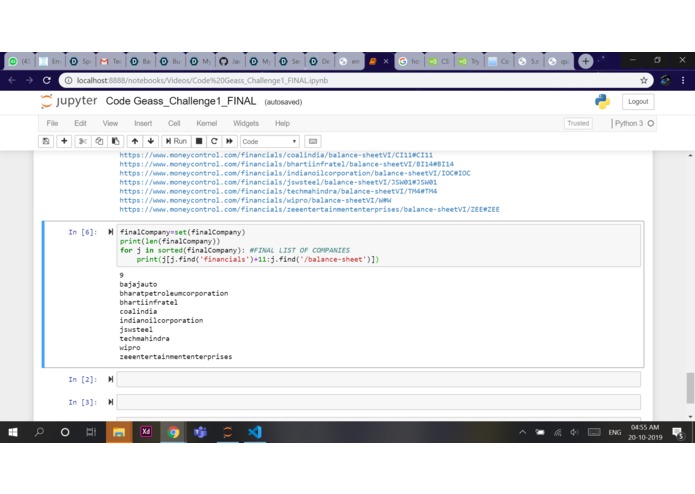The width and height of the screenshot is (695, 494).
Task: Close the active Jupyter browser tab
Action: (x=386, y=61)
